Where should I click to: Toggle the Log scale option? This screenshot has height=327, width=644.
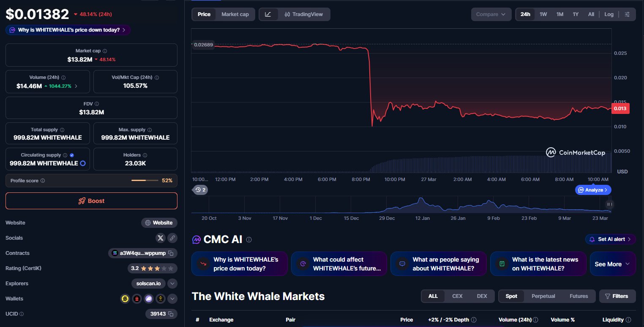pyautogui.click(x=609, y=14)
